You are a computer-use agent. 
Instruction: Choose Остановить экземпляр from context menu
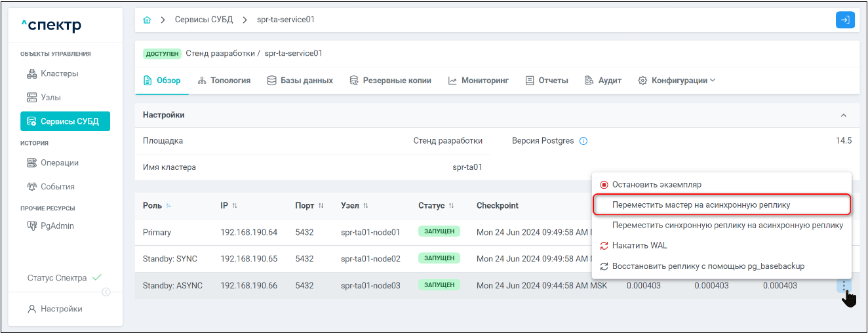click(656, 185)
